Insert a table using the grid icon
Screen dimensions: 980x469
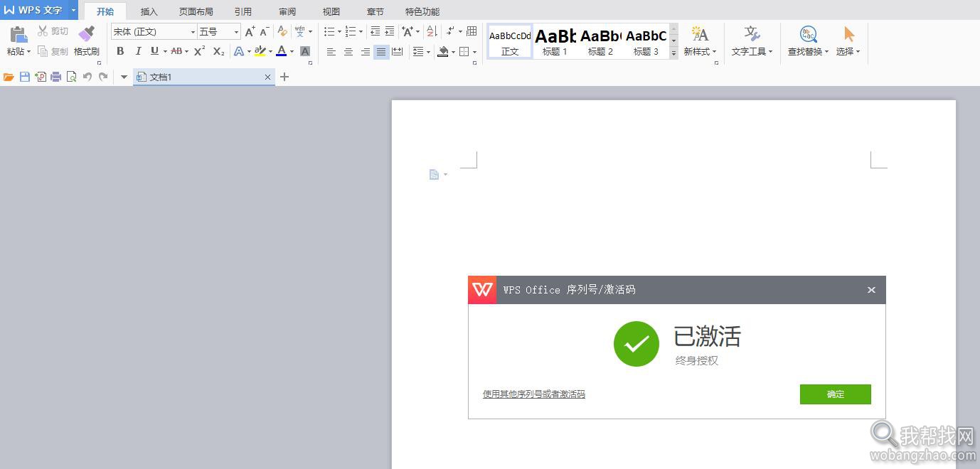(472, 31)
